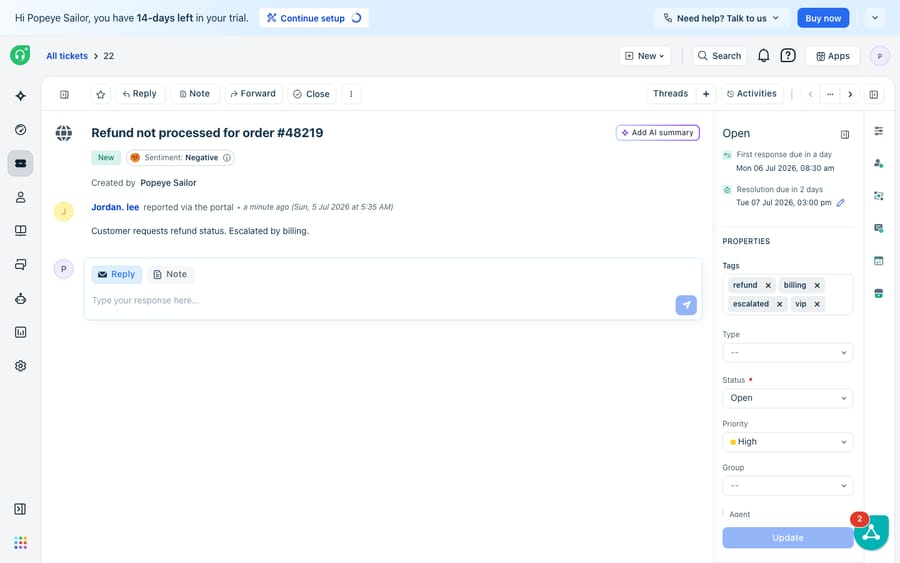The height and width of the screenshot is (563, 900).
Task: Open the Tickets sidebar icon
Action: coord(21,164)
